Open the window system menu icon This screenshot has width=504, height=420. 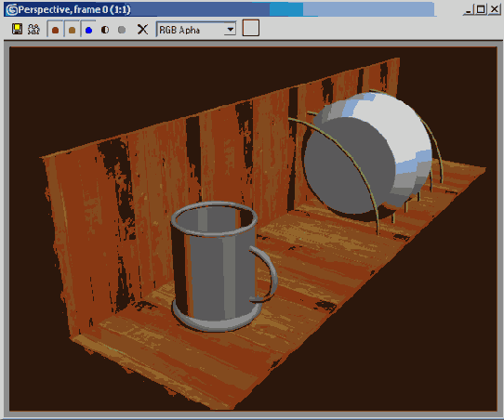click(12, 9)
